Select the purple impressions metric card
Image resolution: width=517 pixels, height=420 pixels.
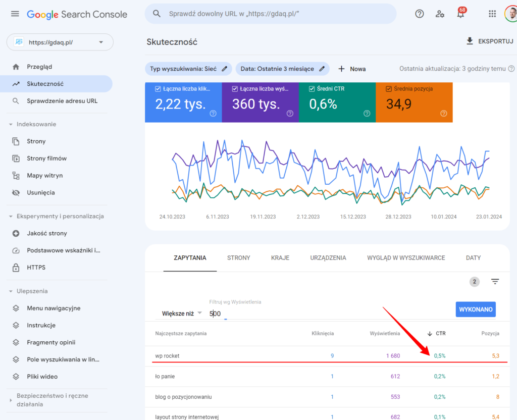point(260,102)
